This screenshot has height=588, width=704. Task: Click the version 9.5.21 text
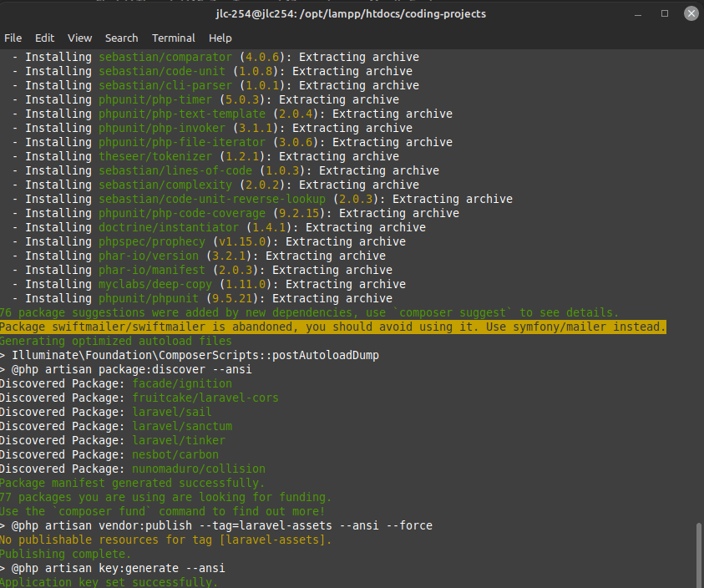tap(231, 298)
